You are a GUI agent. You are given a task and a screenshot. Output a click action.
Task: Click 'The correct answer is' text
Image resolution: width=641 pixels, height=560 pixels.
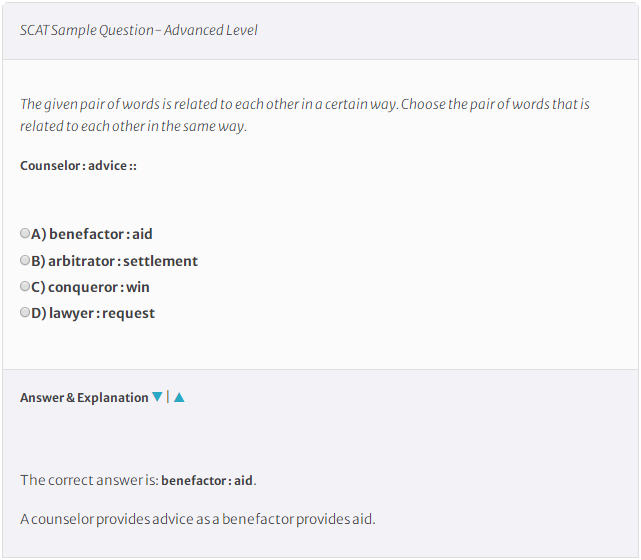89,480
